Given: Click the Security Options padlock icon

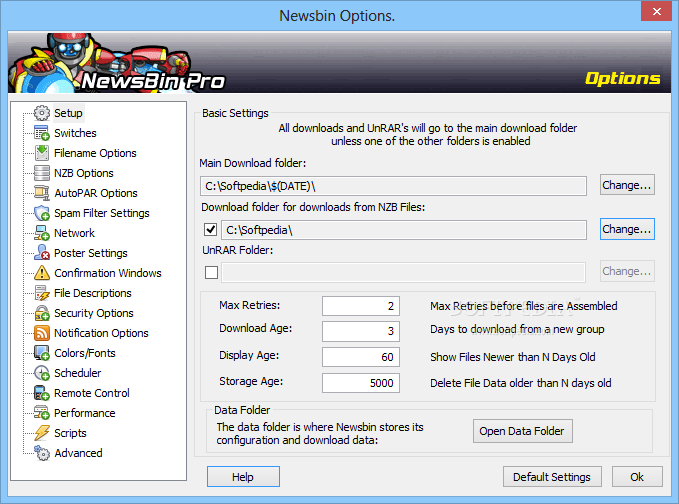Looking at the screenshot, I should 42,313.
